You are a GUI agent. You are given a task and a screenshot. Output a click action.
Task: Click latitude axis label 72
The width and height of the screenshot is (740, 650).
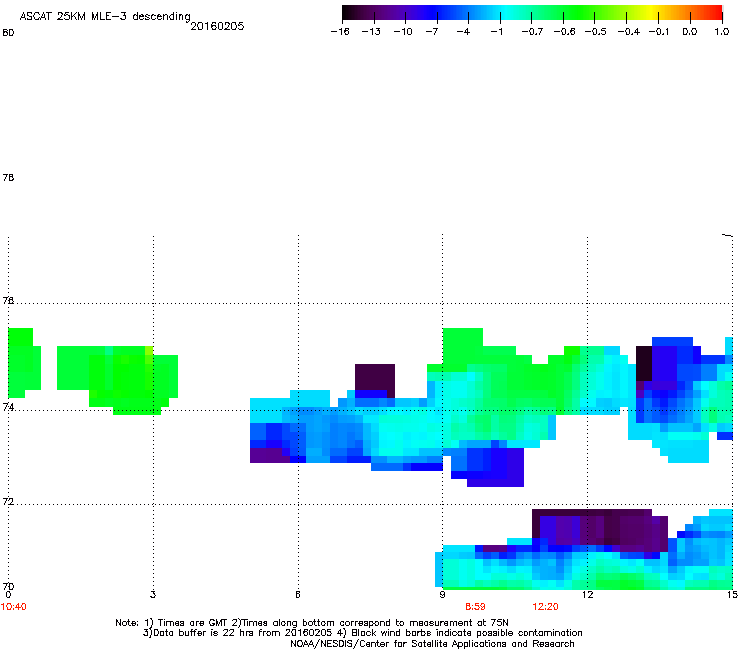click(8, 501)
